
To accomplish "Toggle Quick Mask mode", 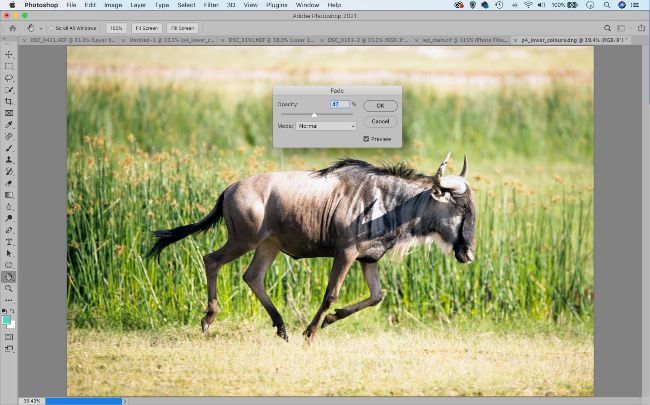I will coord(9,337).
